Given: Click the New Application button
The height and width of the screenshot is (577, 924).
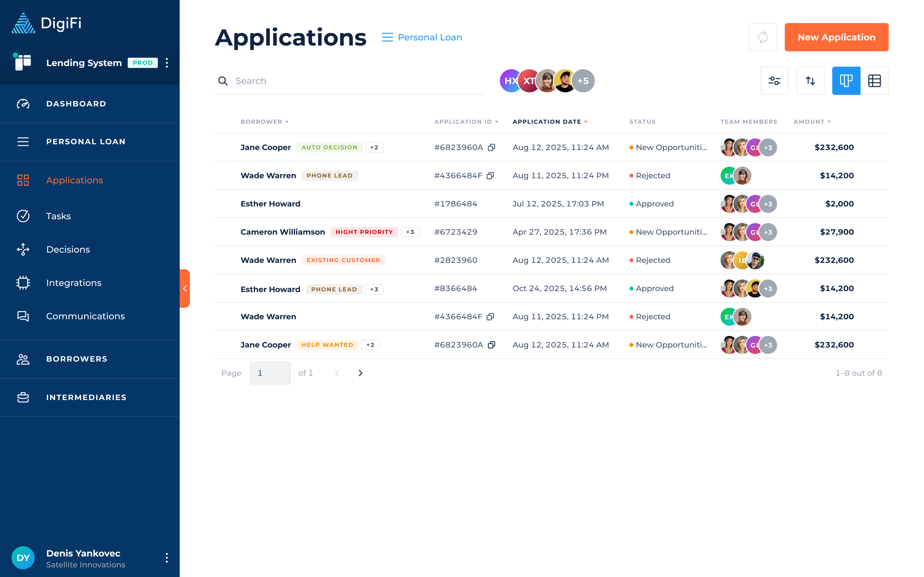Looking at the screenshot, I should (x=836, y=38).
